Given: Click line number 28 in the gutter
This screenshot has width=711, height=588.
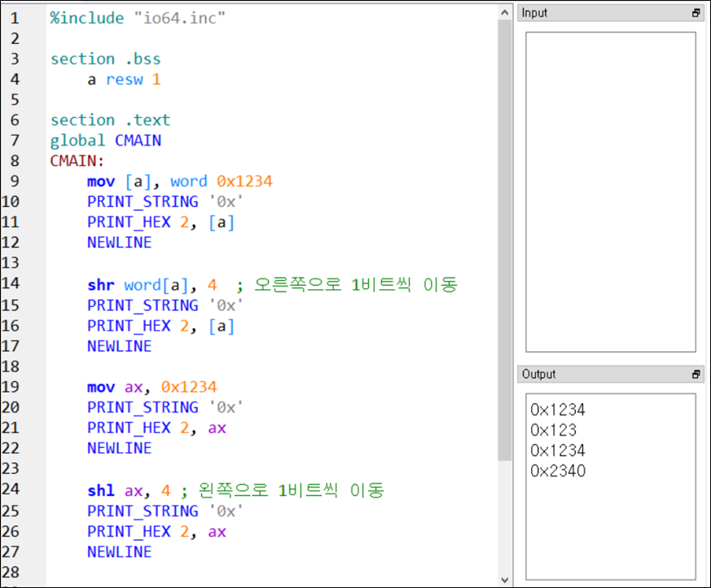Looking at the screenshot, I should coord(11,573).
